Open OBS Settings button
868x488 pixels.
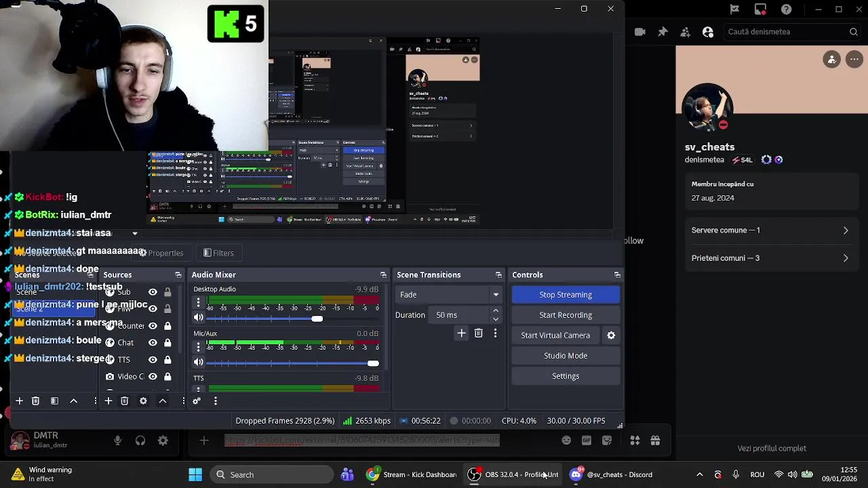click(566, 376)
